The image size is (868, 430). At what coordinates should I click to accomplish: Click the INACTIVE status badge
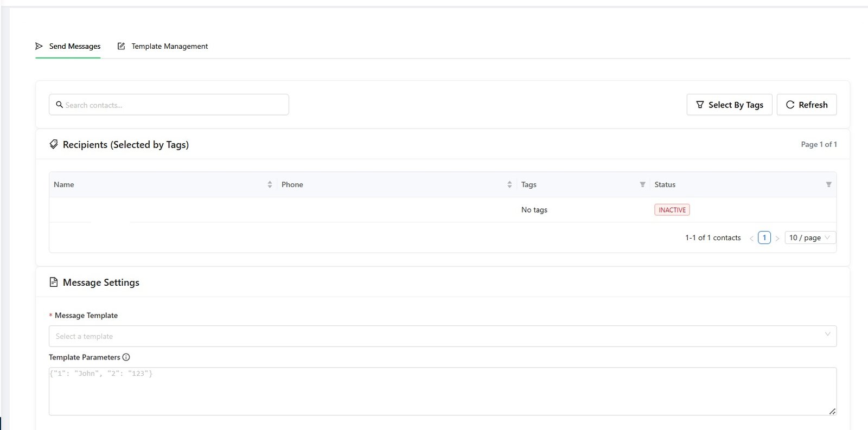click(672, 210)
